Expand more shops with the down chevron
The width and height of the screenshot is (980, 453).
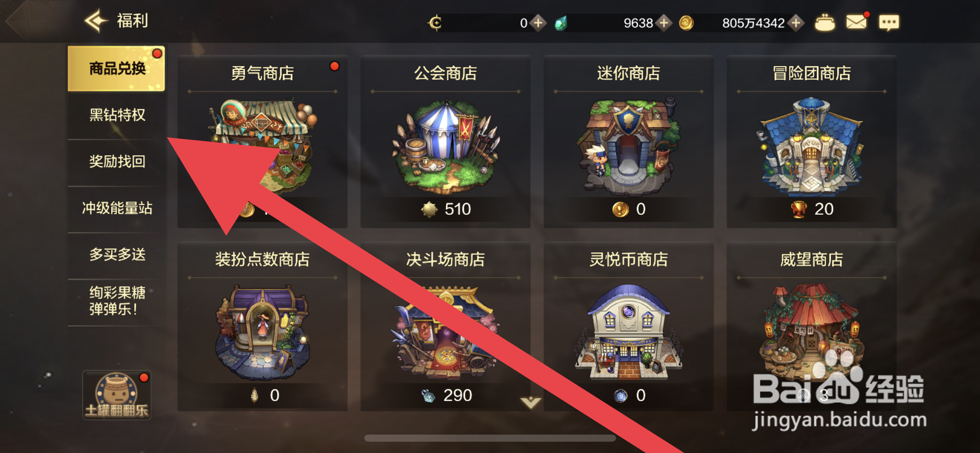pos(531,402)
